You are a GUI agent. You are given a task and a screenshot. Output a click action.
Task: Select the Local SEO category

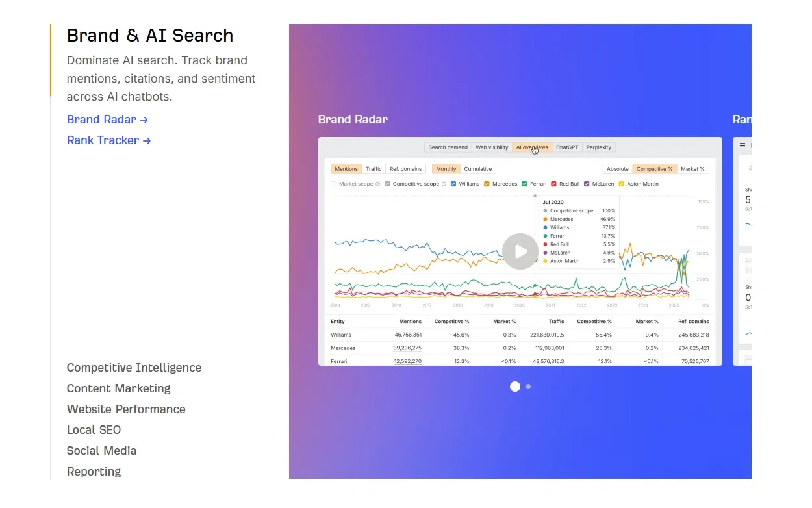tap(94, 429)
